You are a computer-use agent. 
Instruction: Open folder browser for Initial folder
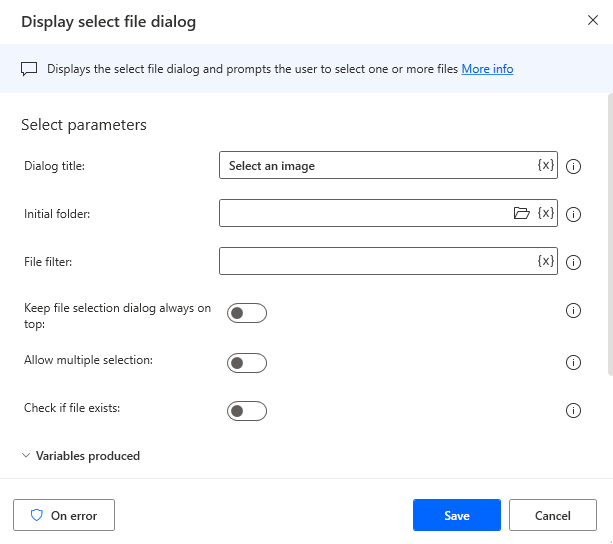tap(521, 213)
